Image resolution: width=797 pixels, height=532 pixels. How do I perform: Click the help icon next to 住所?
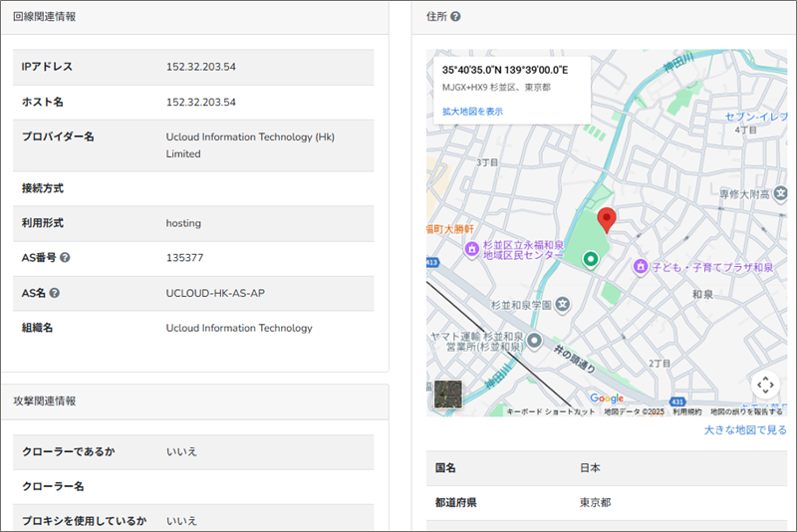455,17
